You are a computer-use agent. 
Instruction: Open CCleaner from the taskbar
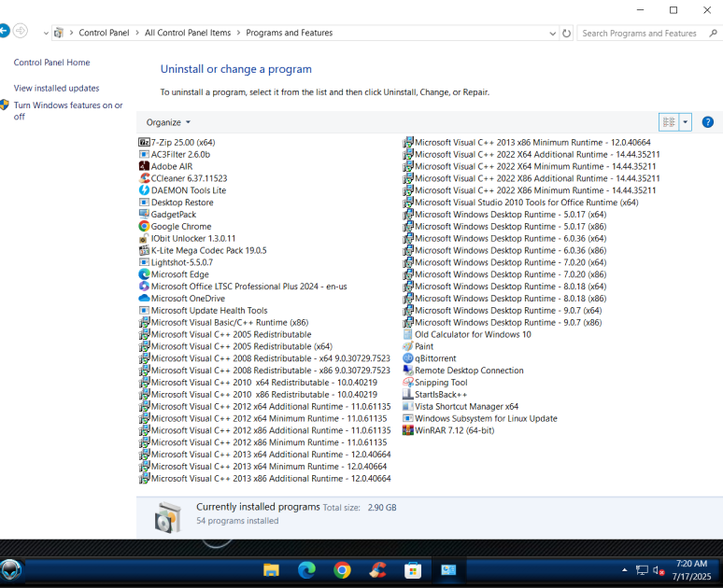(377, 570)
